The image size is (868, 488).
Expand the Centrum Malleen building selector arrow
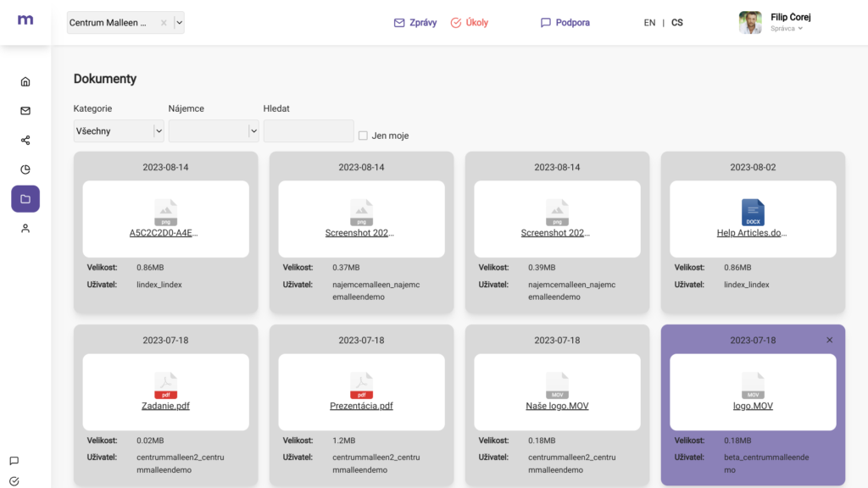click(x=179, y=23)
